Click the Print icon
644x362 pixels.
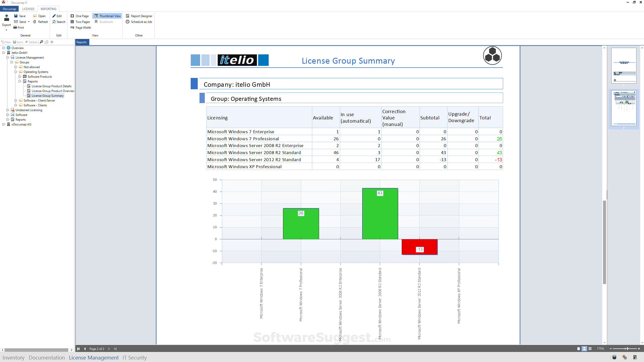coord(15,28)
